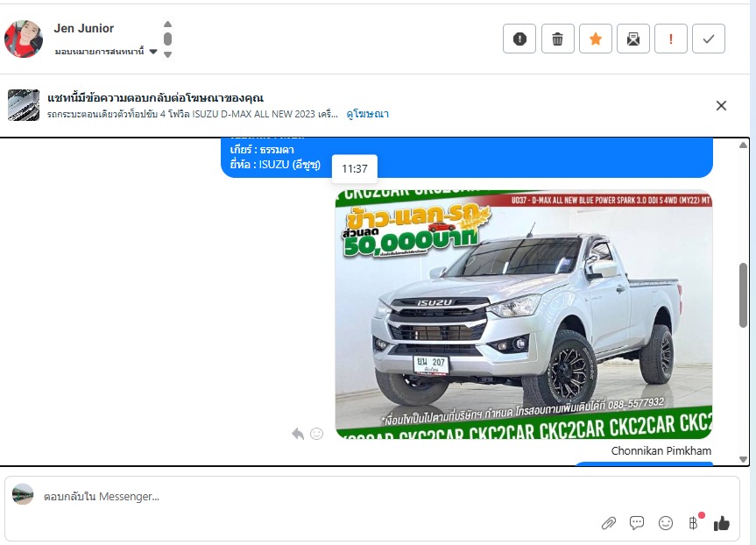The image size is (756, 545).
Task: Send a thumbs up like
Action: (721, 523)
